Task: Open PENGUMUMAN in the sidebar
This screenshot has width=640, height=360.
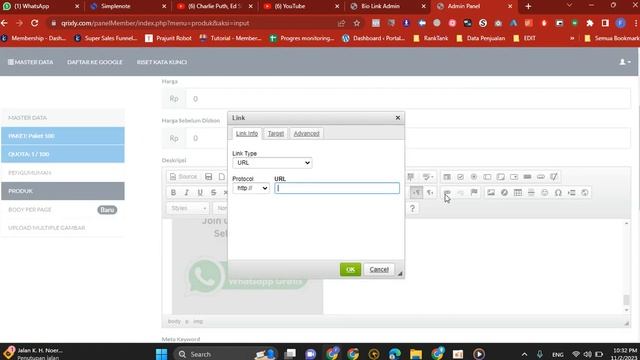Action: [63, 173]
